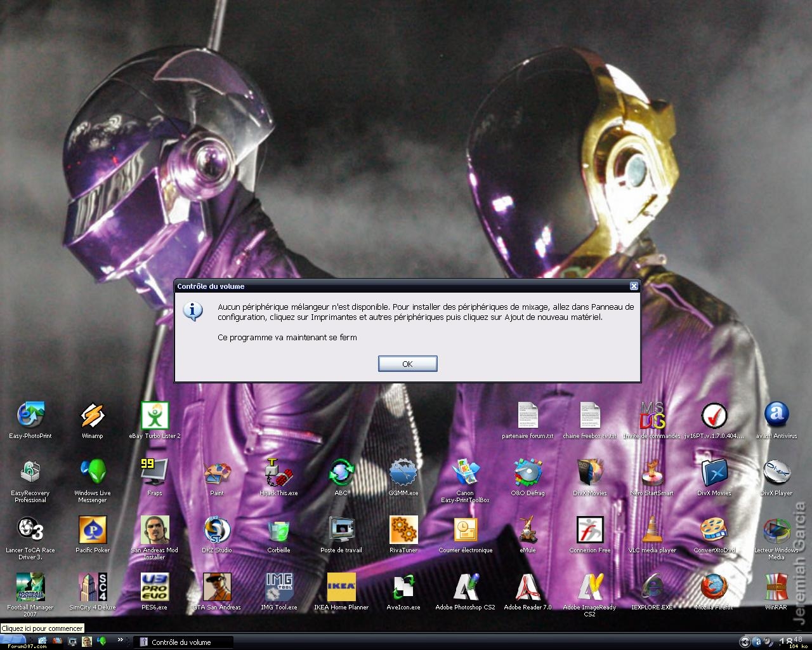Launch eMule
Screen dimensions: 812x650
pyautogui.click(x=527, y=534)
